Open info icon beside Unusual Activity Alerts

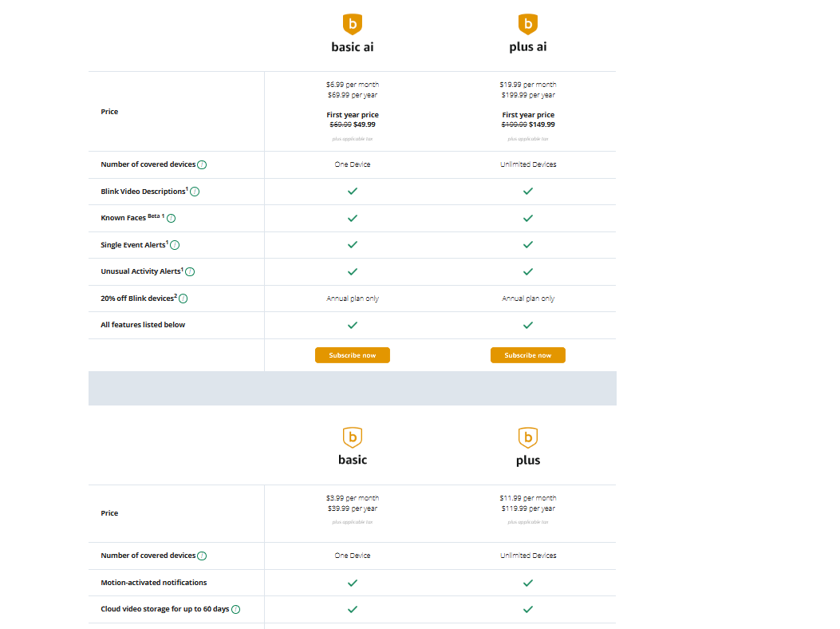[x=190, y=272]
